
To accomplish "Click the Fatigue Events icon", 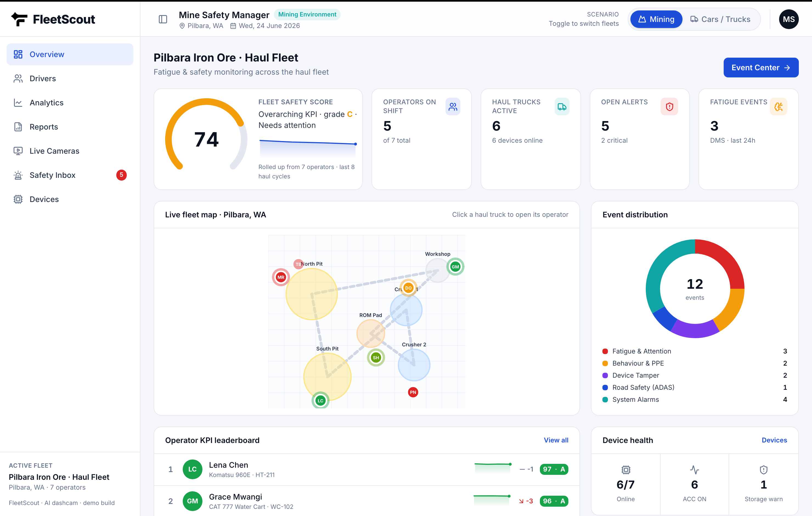I will click(778, 107).
